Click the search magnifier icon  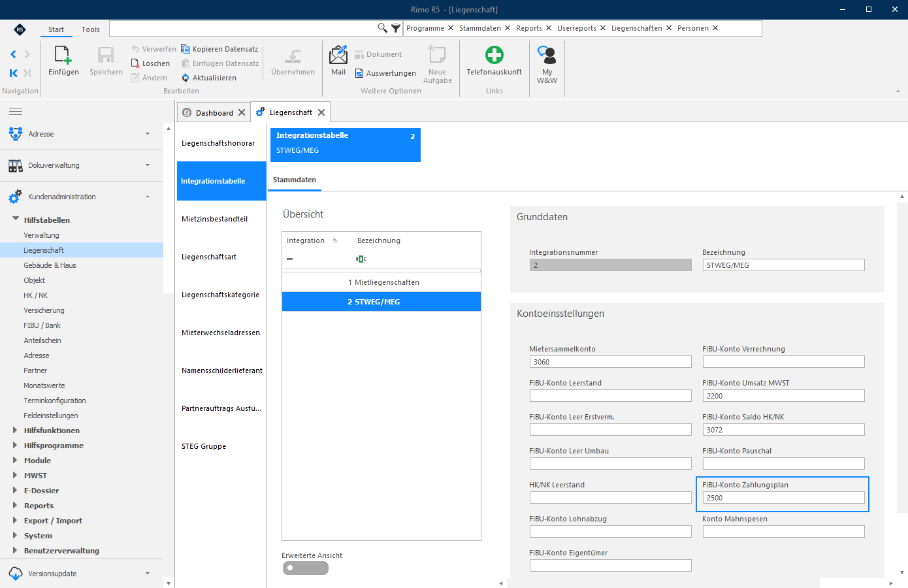[x=382, y=28]
